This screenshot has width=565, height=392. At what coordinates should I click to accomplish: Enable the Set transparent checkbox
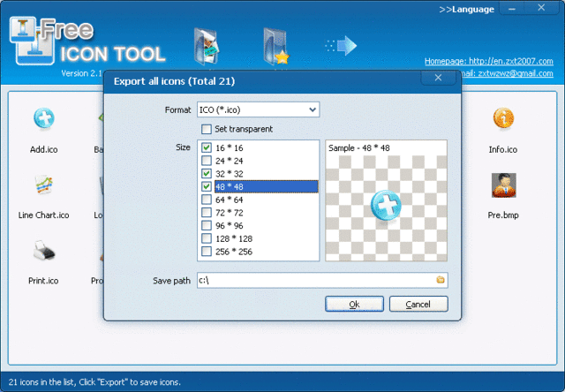coord(207,129)
